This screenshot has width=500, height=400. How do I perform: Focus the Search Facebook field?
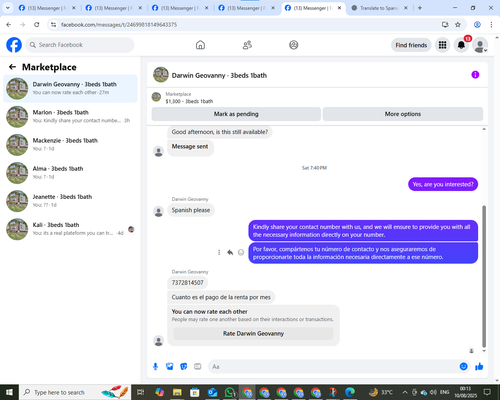[x=80, y=45]
